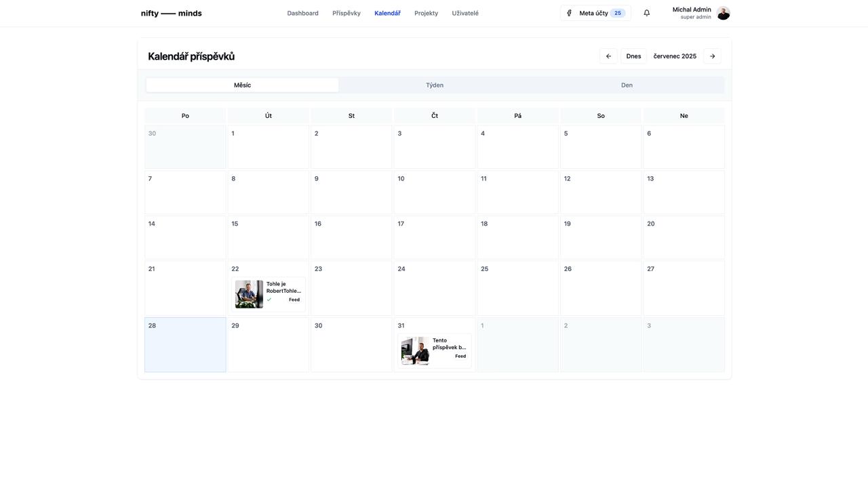
Task: Click the notification bell icon
Action: pos(646,13)
